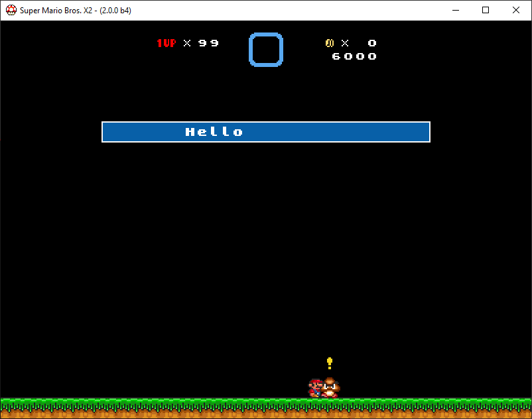Click the blue reserve item box
This screenshot has height=419, width=532.
pyautogui.click(x=266, y=50)
